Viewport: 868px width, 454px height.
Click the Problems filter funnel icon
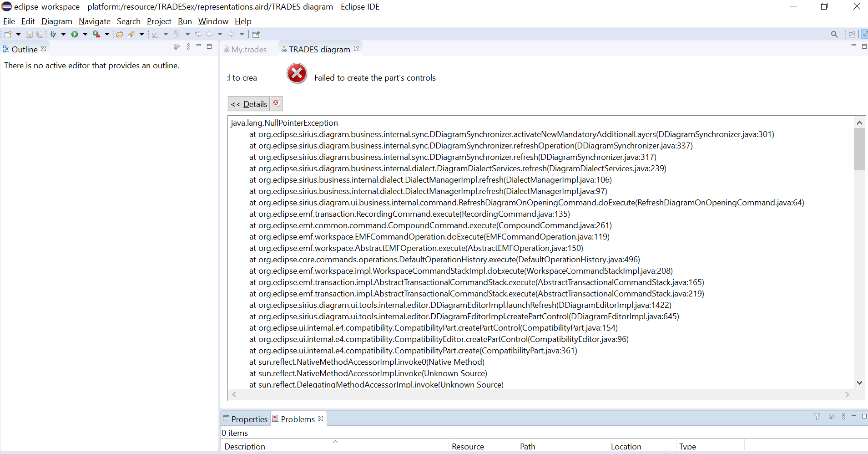[x=817, y=416]
